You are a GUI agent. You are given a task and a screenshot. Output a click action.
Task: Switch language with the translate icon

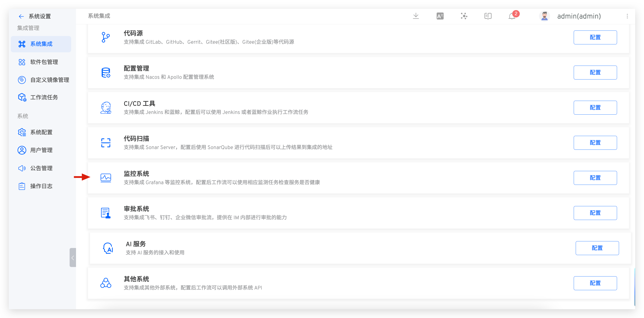coord(440,16)
